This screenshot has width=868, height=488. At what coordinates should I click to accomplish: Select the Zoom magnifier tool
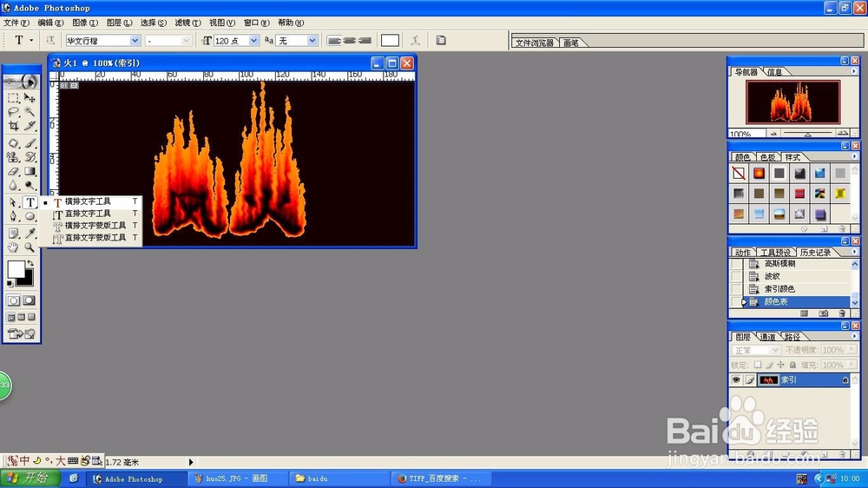click(x=30, y=247)
